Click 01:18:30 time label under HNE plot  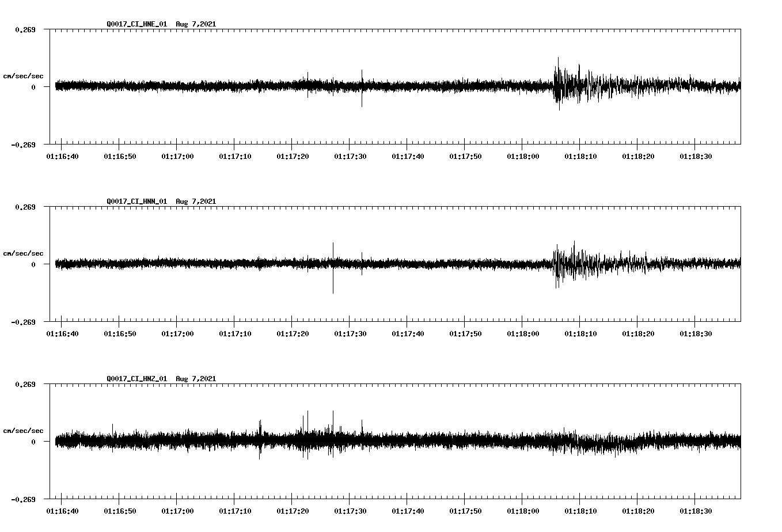[696, 157]
